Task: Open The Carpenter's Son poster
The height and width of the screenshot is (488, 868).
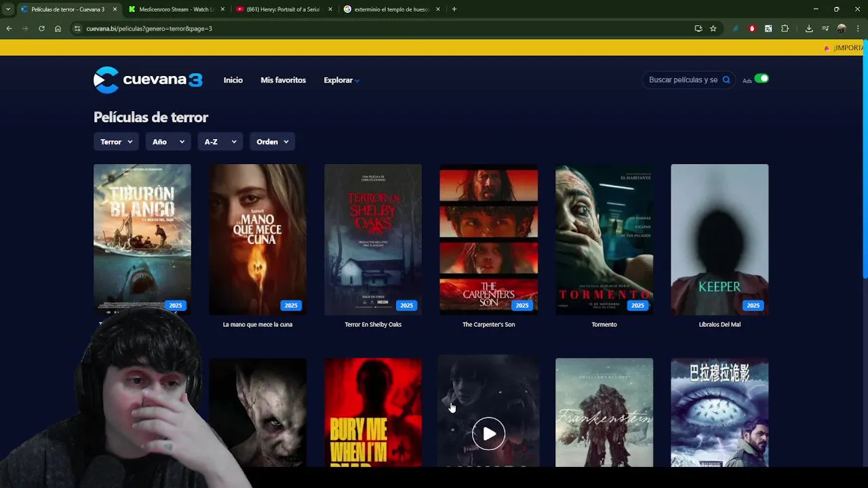Action: (x=488, y=239)
